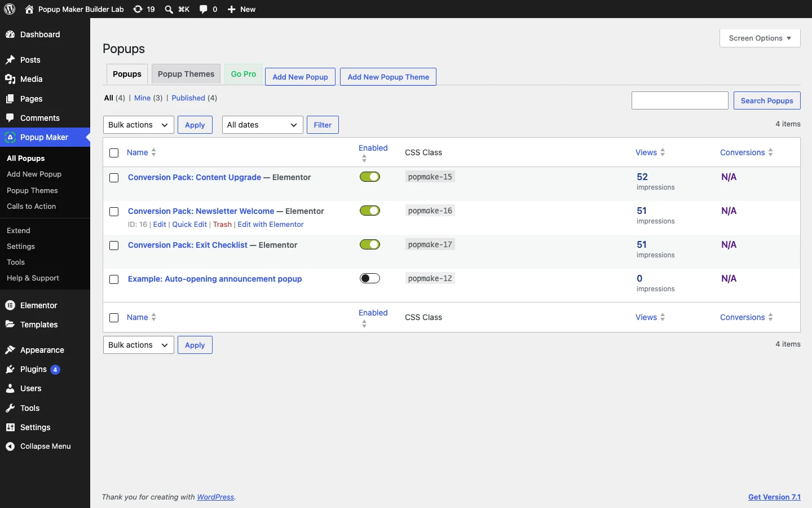The width and height of the screenshot is (812, 508).
Task: Click the Search Popups button
Action: [x=767, y=100]
